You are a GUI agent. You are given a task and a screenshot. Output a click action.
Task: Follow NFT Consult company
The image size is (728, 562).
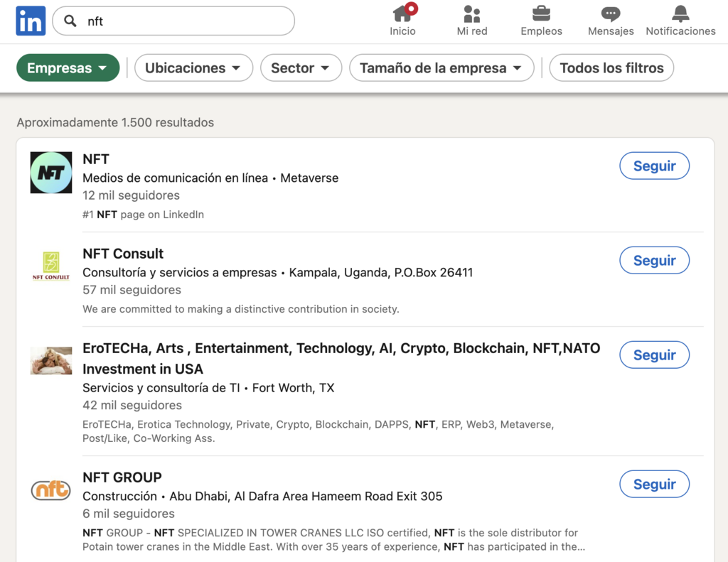point(654,260)
